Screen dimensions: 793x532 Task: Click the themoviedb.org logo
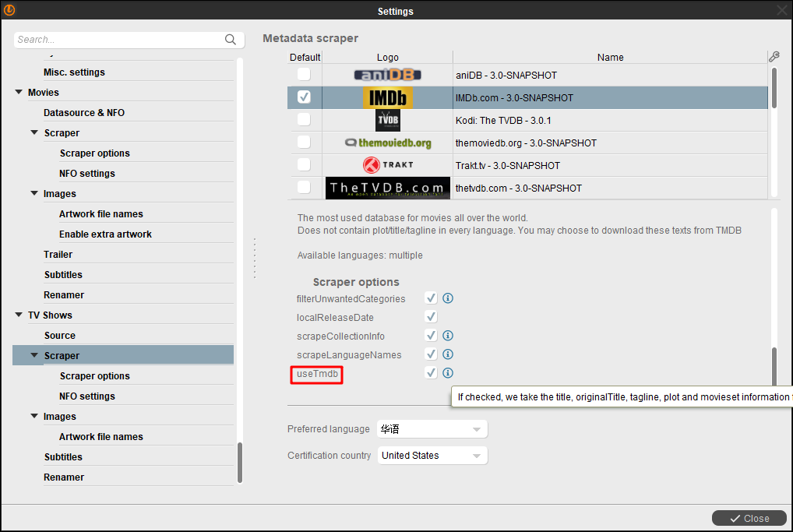(387, 143)
